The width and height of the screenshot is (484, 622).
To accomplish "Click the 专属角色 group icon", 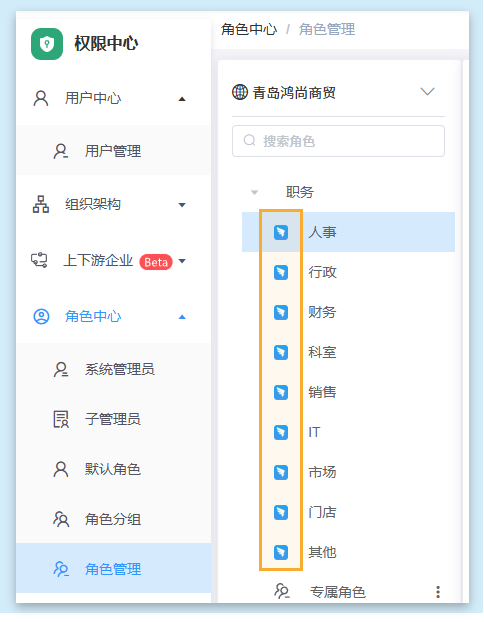I will point(282,591).
